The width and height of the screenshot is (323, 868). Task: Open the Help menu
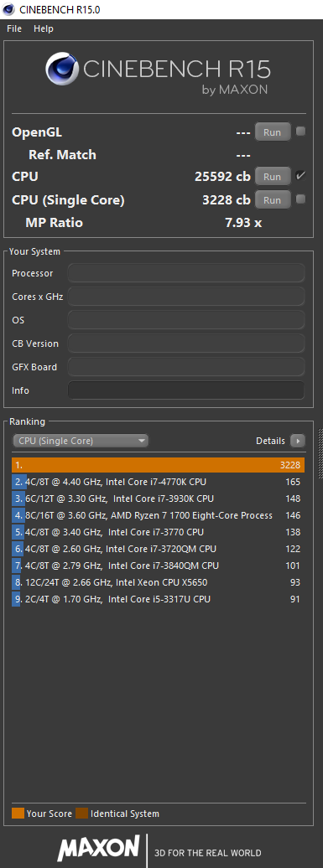tap(44, 28)
